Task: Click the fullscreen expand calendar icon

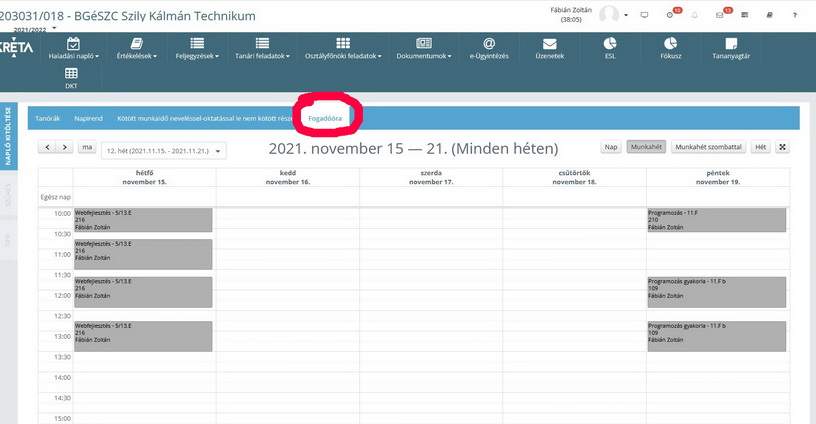Action: point(782,147)
